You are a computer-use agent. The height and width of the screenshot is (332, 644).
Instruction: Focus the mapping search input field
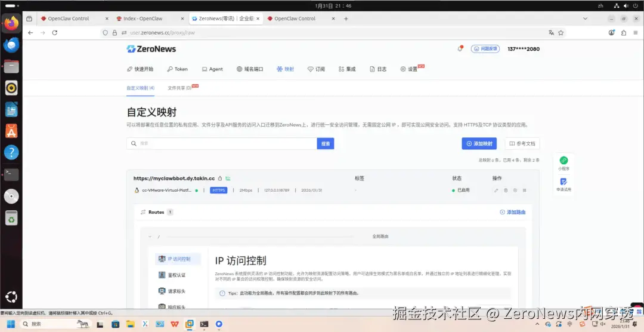pos(222,143)
